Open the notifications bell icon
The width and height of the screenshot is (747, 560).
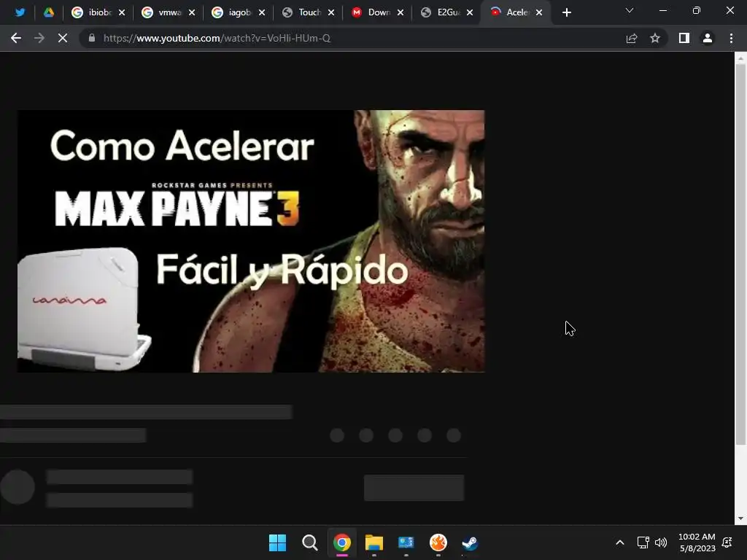(x=727, y=542)
